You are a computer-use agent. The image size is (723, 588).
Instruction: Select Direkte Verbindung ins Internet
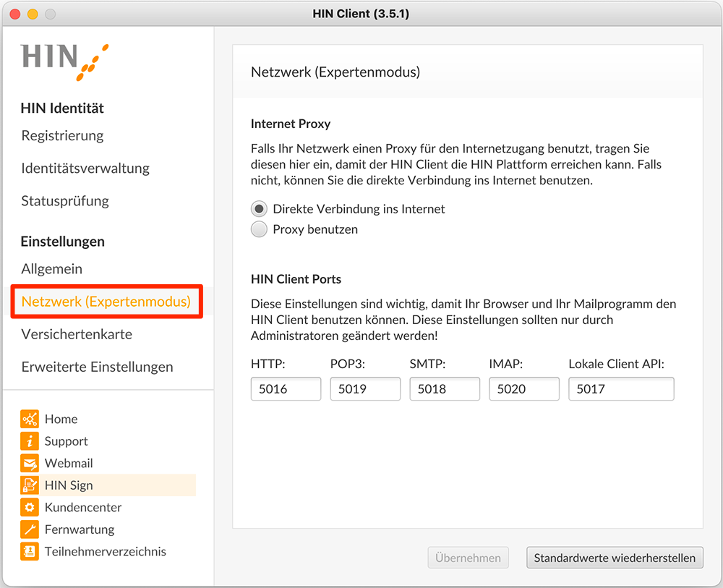[259, 209]
